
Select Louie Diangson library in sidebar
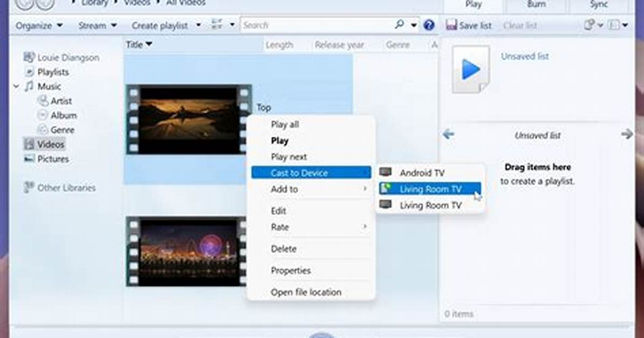[68, 58]
